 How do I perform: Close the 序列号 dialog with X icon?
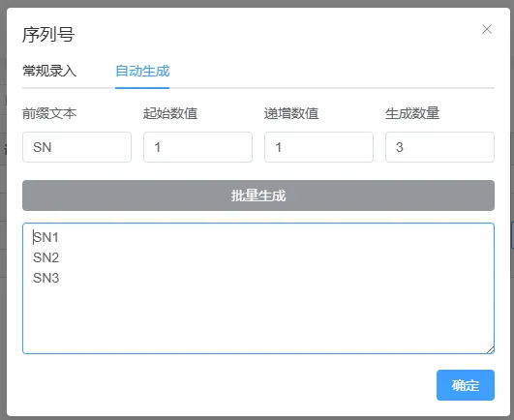[487, 29]
